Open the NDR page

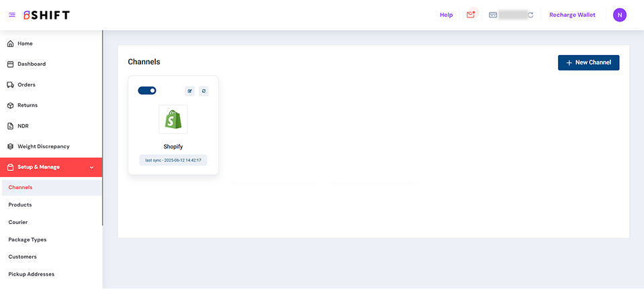(23, 126)
